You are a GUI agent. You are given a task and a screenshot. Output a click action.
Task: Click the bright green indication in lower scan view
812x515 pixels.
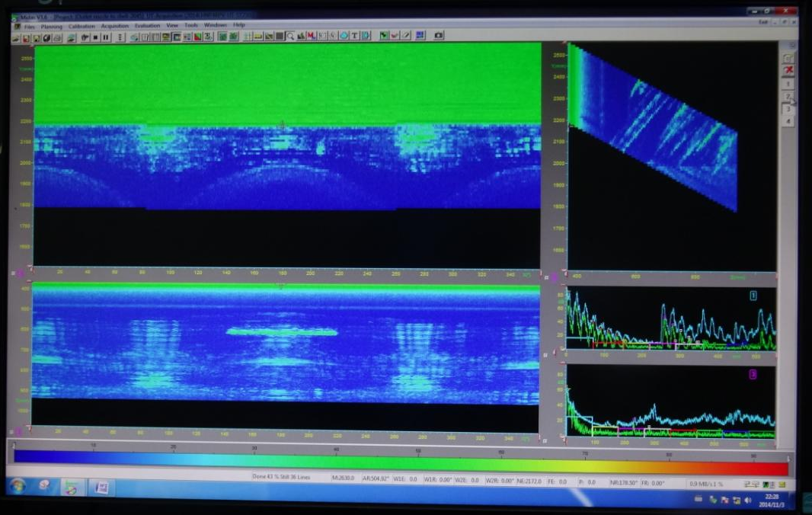[282, 331]
